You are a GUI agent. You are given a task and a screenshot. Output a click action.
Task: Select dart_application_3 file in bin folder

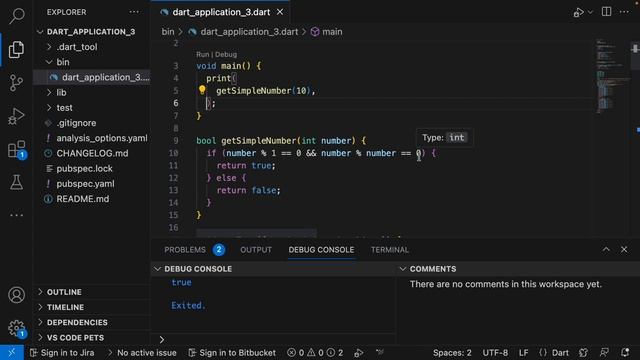pos(92,77)
